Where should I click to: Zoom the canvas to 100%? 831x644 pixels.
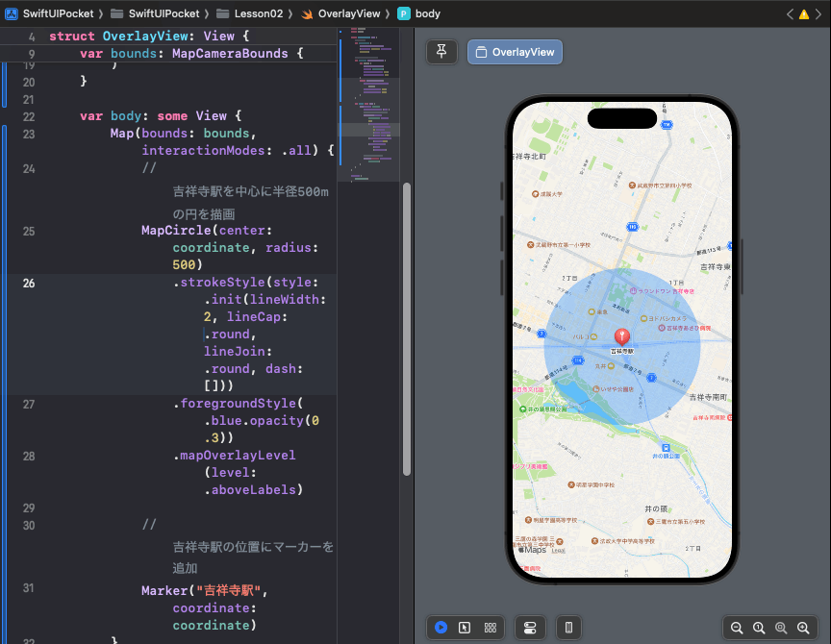(759, 628)
